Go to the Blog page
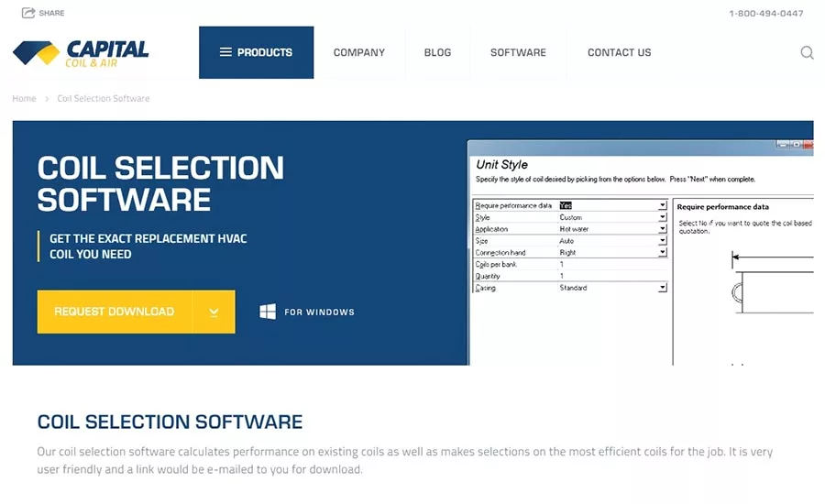 coord(438,52)
